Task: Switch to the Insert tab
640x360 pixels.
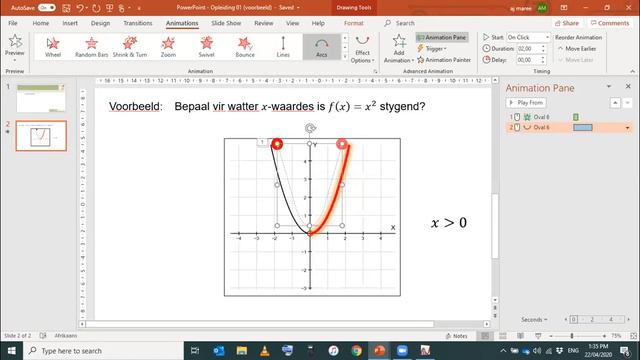Action: [70, 23]
